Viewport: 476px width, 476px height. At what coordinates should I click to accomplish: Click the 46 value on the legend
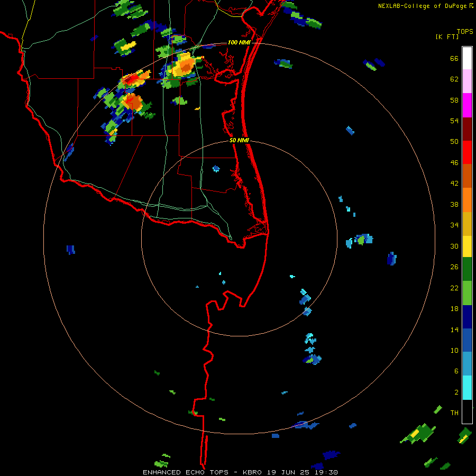(454, 163)
